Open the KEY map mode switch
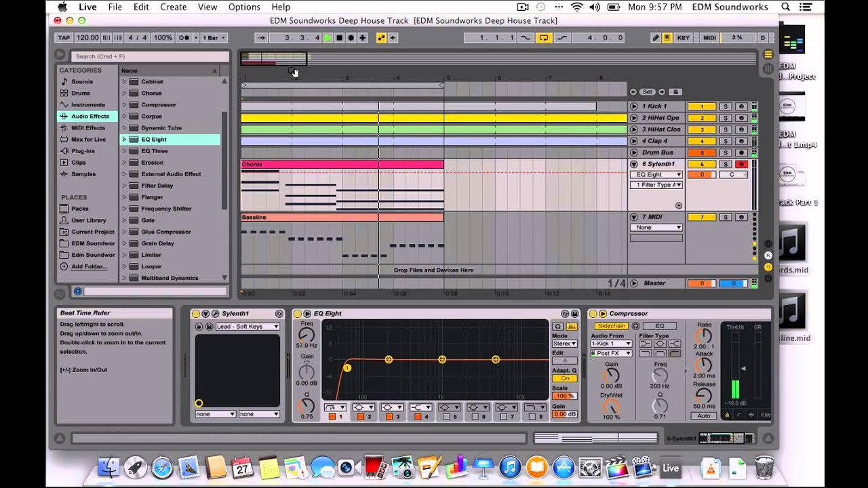868x488 pixels. pyautogui.click(x=684, y=38)
